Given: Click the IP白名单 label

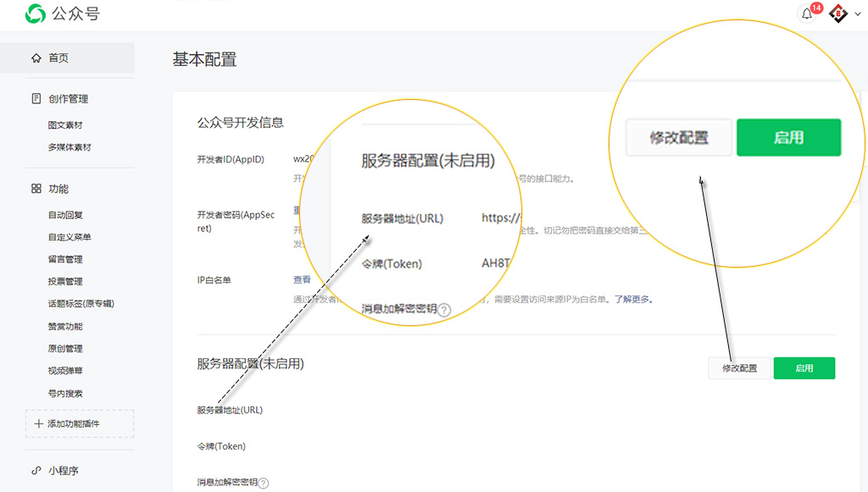Looking at the screenshot, I should click(214, 279).
